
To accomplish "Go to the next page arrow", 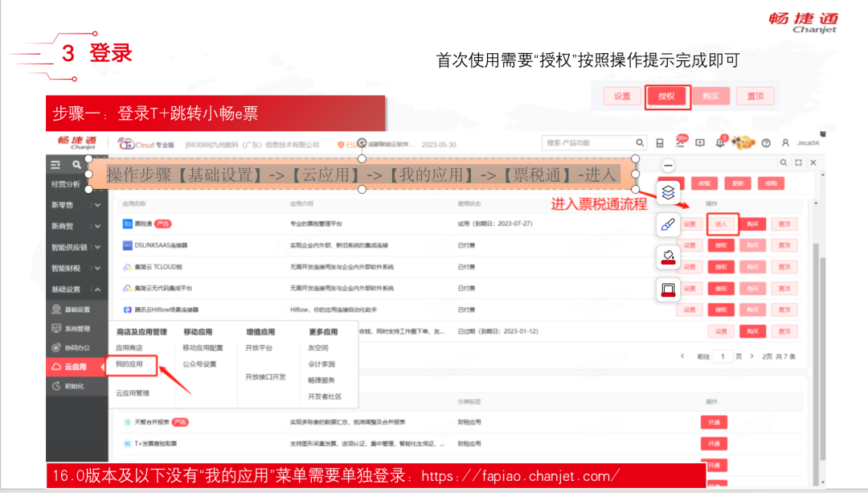I will [x=751, y=356].
